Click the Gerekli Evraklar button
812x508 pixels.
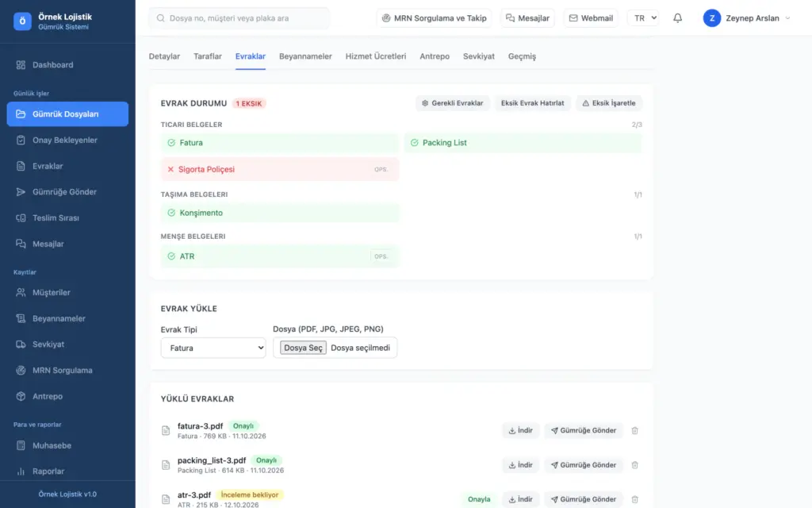tap(453, 103)
